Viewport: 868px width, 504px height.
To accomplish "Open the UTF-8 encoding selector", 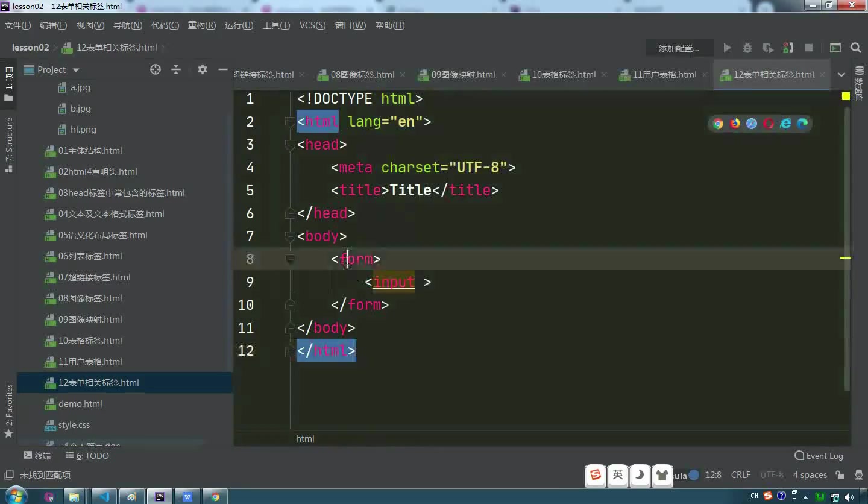I will [772, 475].
